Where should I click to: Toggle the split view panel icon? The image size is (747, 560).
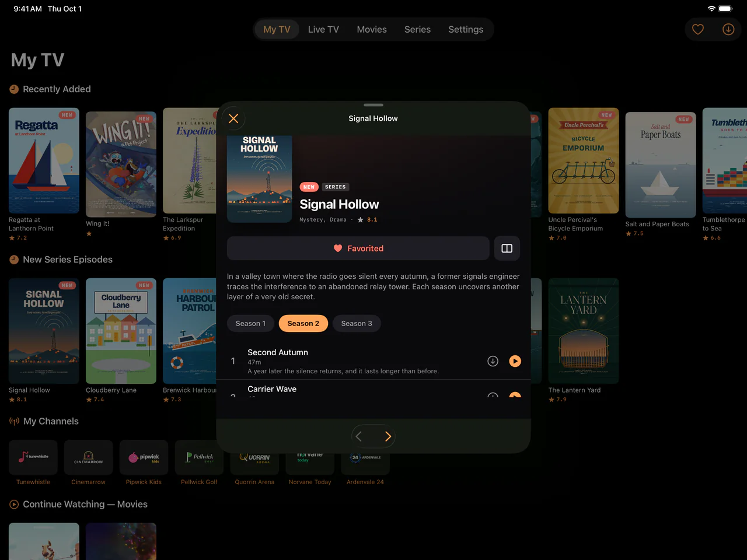(x=507, y=249)
